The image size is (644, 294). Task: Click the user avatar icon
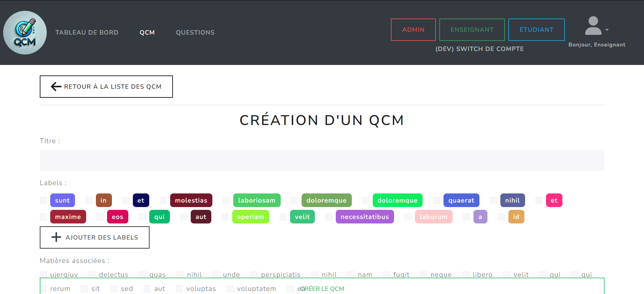pyautogui.click(x=593, y=26)
